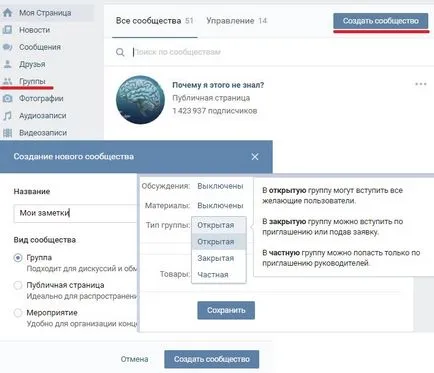434x373 pixels.
Task: Open the Материалы Выключены dropdown
Action: (x=220, y=206)
